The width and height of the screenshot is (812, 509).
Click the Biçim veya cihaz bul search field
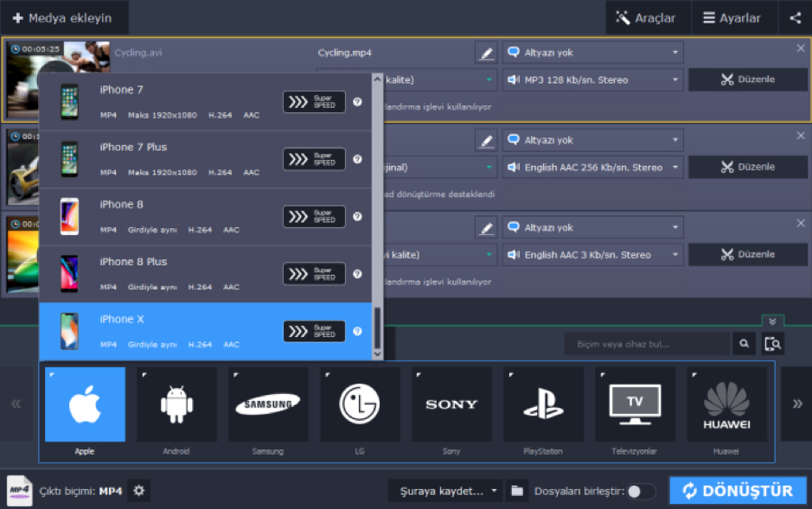pos(648,344)
